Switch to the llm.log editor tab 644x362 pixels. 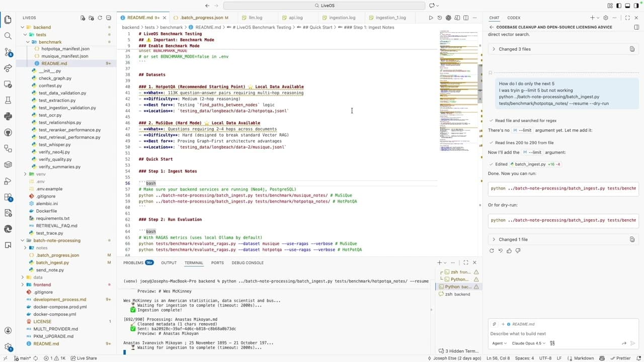(255, 18)
